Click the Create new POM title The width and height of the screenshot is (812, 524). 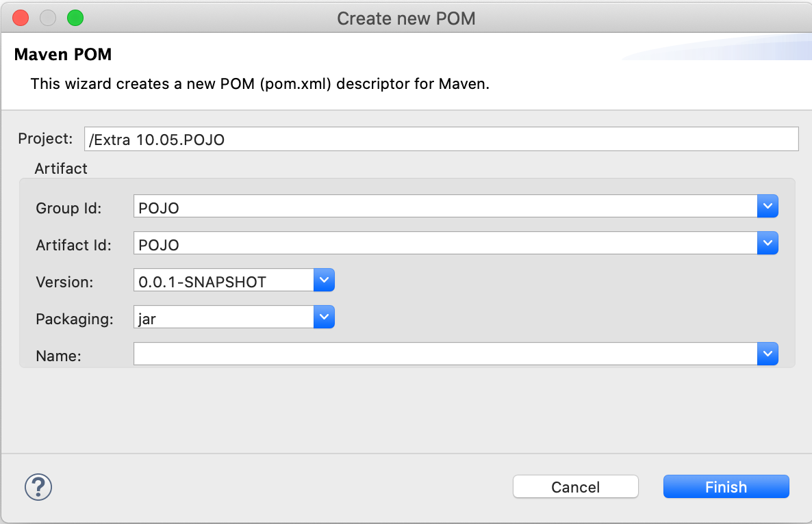tap(406, 18)
